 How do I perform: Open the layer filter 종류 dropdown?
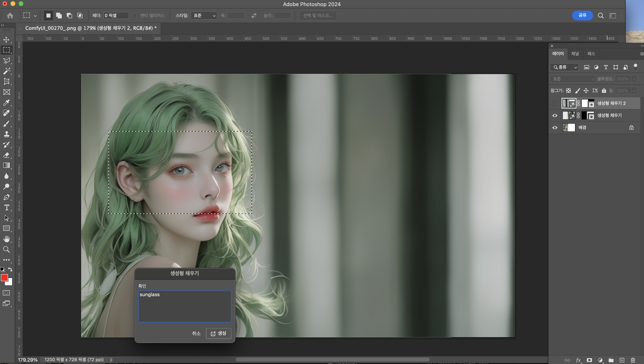[564, 67]
